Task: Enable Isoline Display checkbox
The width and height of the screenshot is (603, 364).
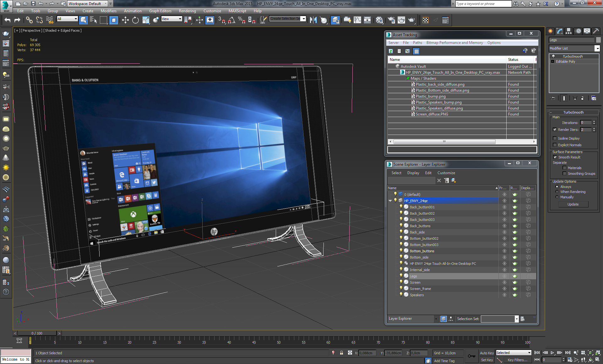Action: 555,138
